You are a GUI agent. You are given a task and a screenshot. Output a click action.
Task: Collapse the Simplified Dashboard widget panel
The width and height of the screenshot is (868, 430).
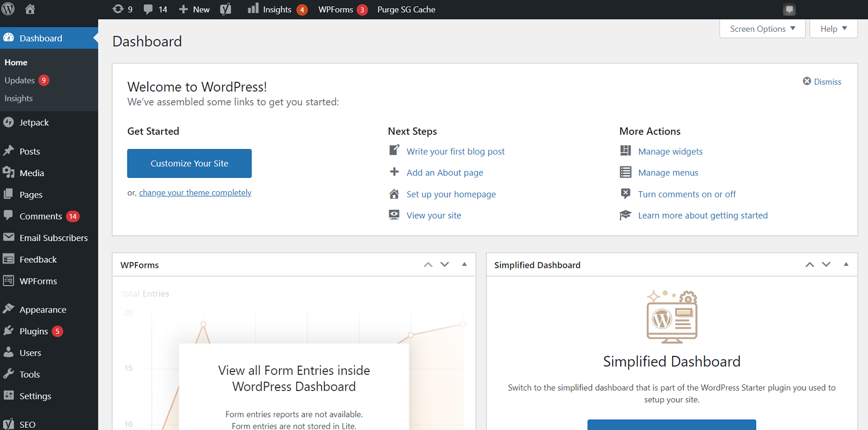(x=846, y=265)
